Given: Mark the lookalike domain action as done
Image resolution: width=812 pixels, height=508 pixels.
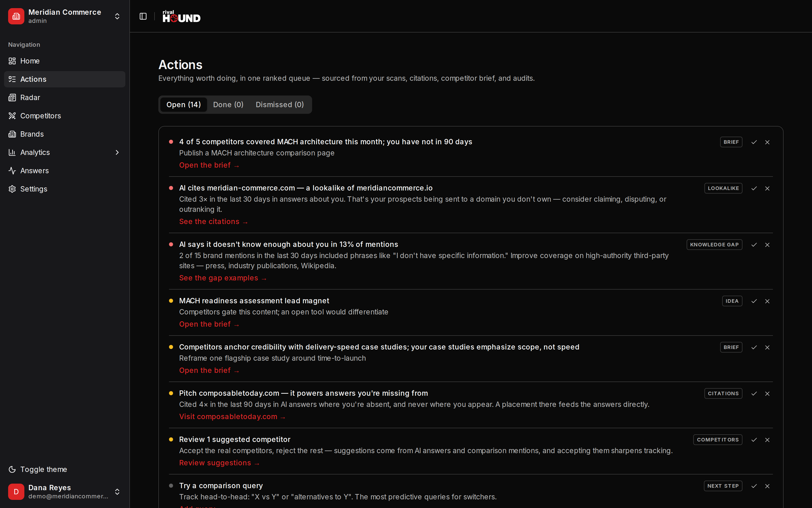Looking at the screenshot, I should [754, 188].
